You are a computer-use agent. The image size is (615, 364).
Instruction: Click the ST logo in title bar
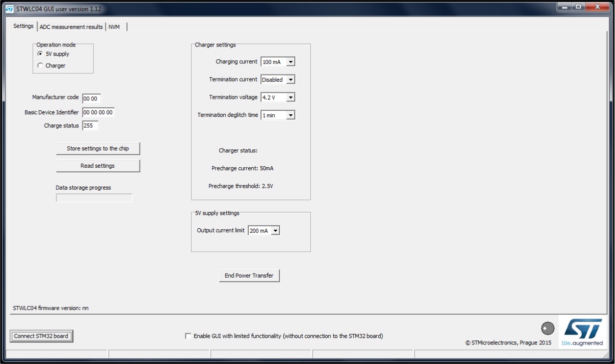click(x=9, y=9)
